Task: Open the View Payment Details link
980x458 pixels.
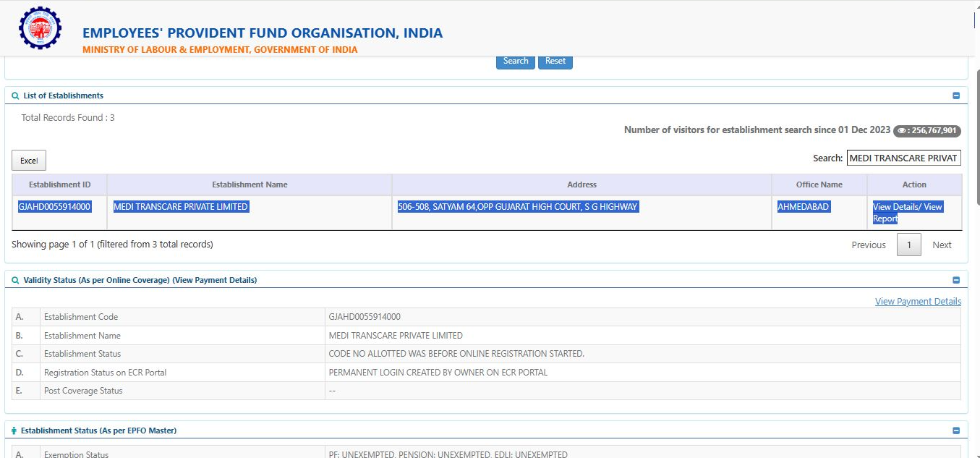Action: click(x=918, y=302)
